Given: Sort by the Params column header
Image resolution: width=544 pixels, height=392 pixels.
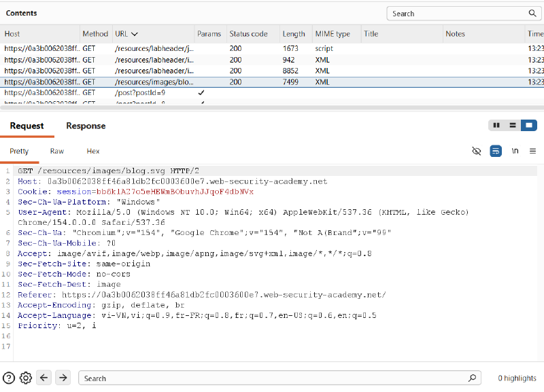Looking at the screenshot, I should pos(209,34).
